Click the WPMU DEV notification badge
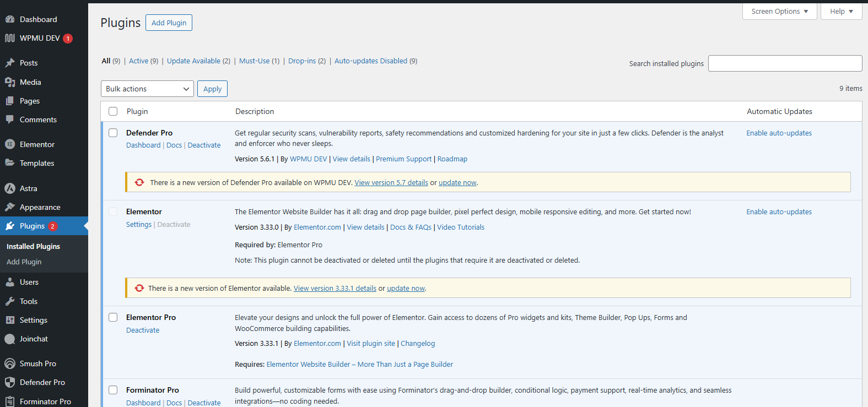The width and height of the screenshot is (868, 407). (x=68, y=39)
